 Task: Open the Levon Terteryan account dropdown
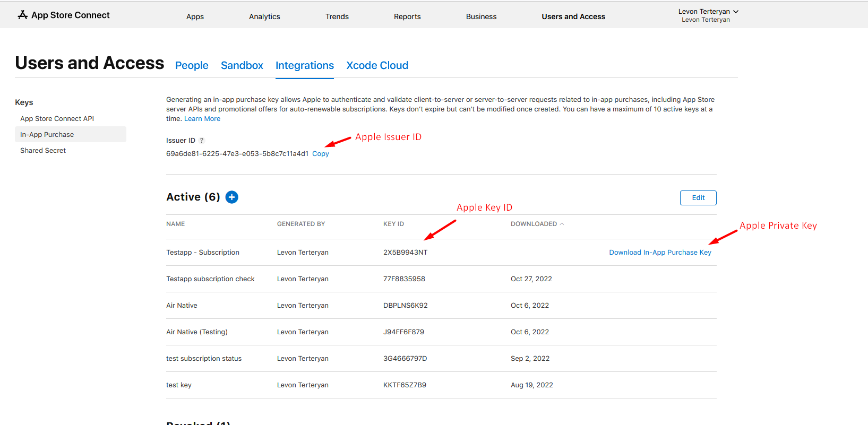(x=708, y=15)
